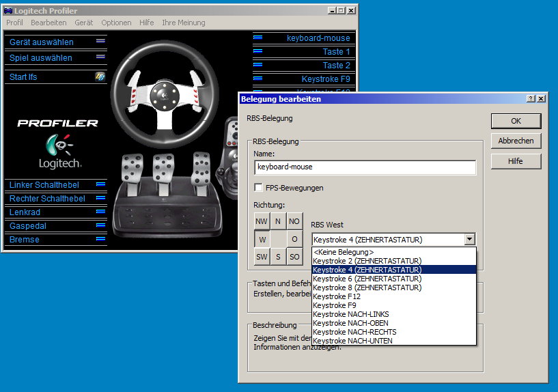558x392 pixels.
Task: Click the Name input field
Action: pyautogui.click(x=365, y=167)
